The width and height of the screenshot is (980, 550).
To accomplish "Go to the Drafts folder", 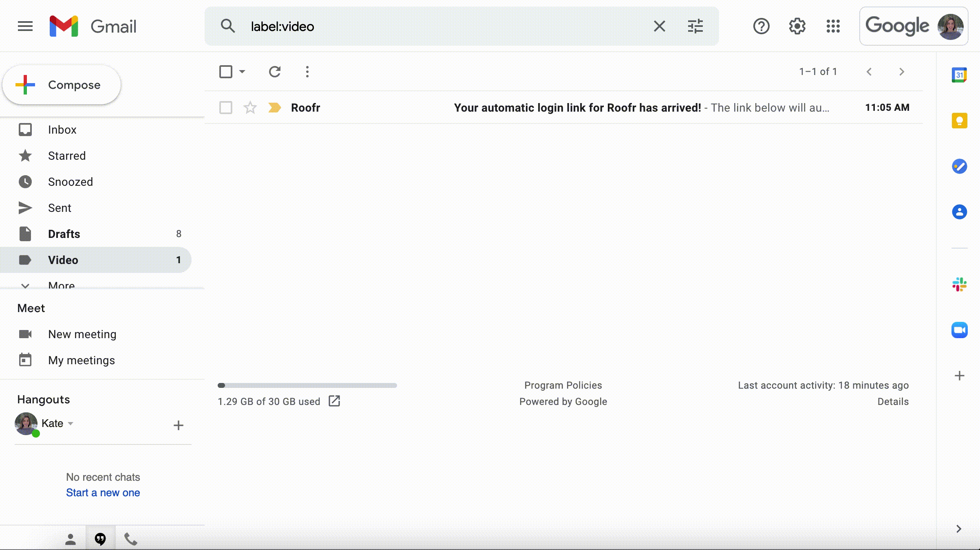I will pos(64,234).
